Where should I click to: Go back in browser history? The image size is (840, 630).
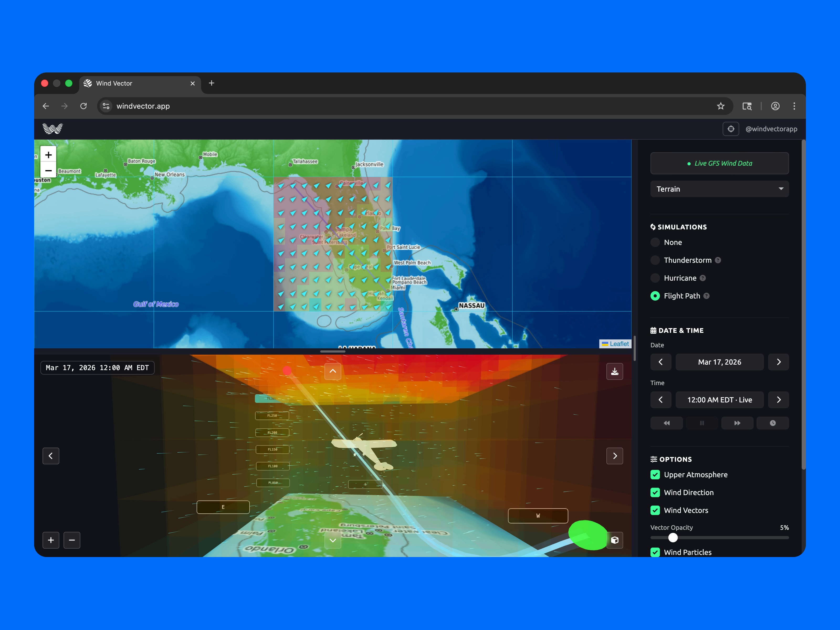tap(46, 106)
